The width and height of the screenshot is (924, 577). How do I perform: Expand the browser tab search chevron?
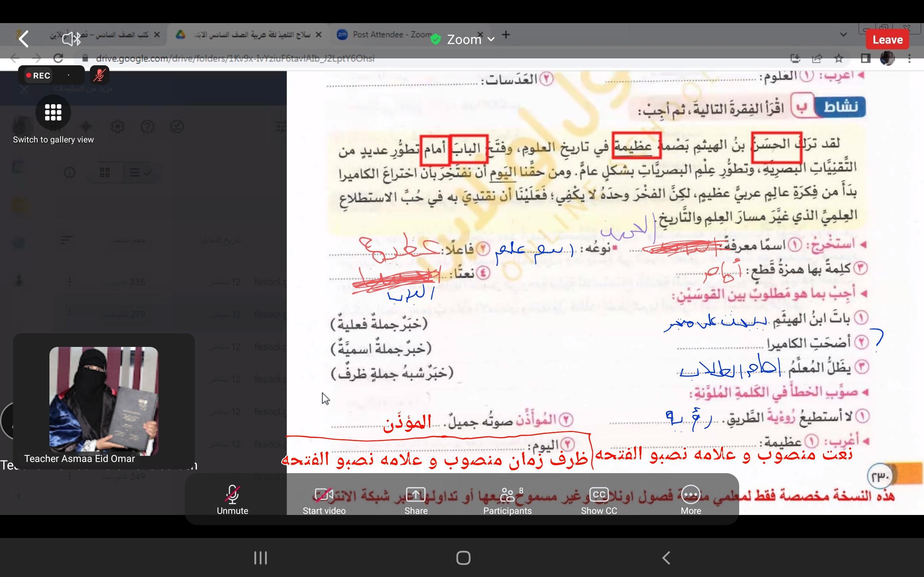coord(843,35)
